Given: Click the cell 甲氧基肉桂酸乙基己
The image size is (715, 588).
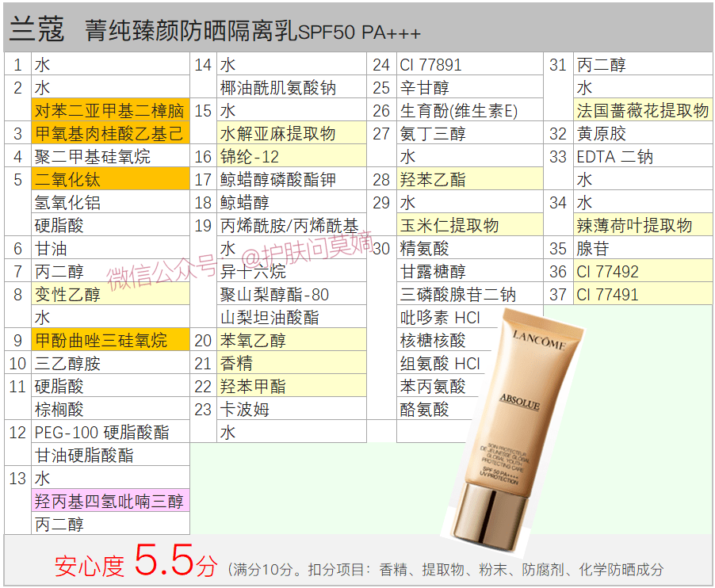Looking at the screenshot, I should pos(110,133).
